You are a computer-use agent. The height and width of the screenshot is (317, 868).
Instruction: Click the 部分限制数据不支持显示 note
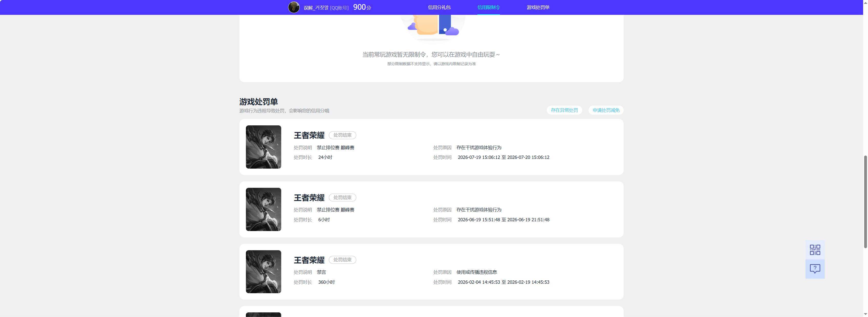point(431,64)
